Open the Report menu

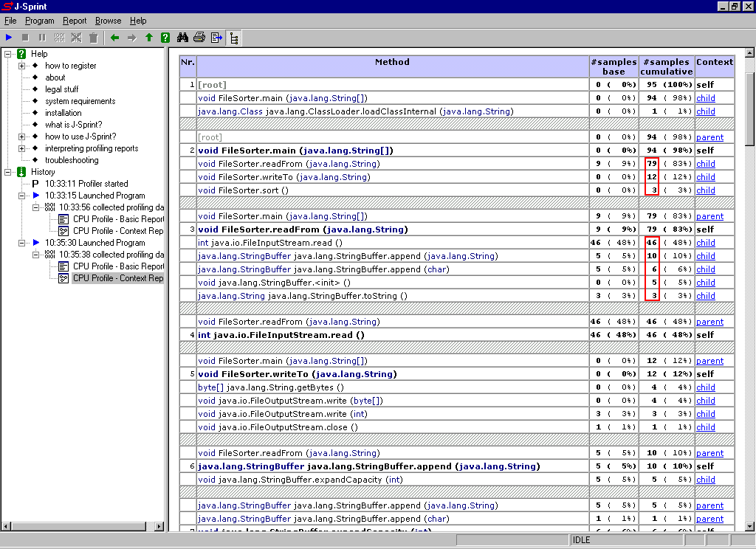(75, 21)
